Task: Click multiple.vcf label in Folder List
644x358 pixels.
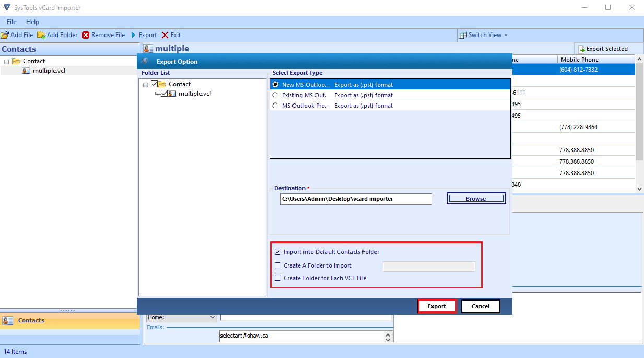Action: click(x=195, y=94)
